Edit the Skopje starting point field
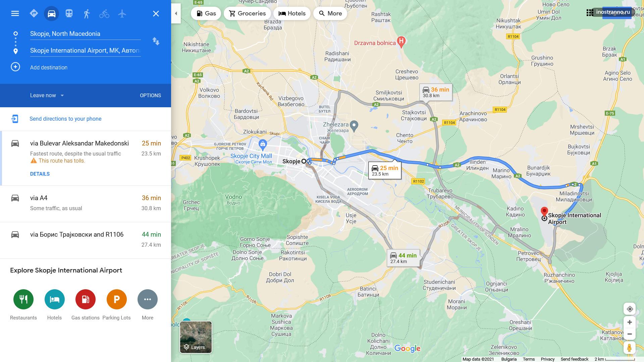This screenshot has height=362, width=644. click(x=85, y=34)
